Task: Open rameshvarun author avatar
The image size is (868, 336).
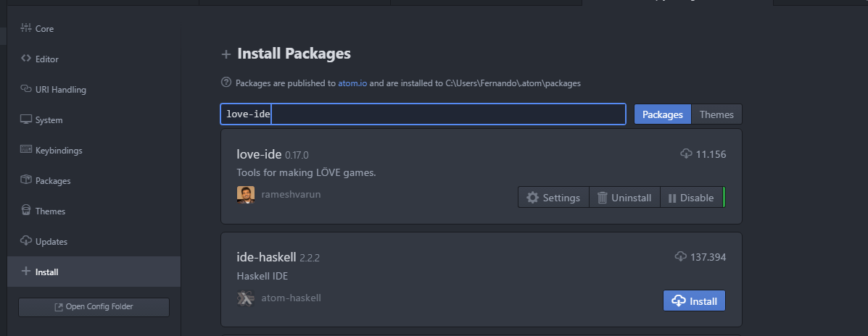Action: coord(246,195)
